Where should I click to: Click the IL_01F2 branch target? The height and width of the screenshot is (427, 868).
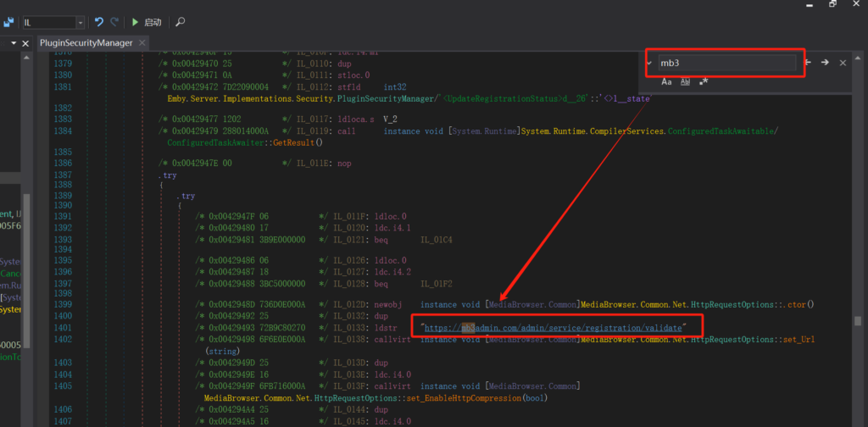[437, 284]
